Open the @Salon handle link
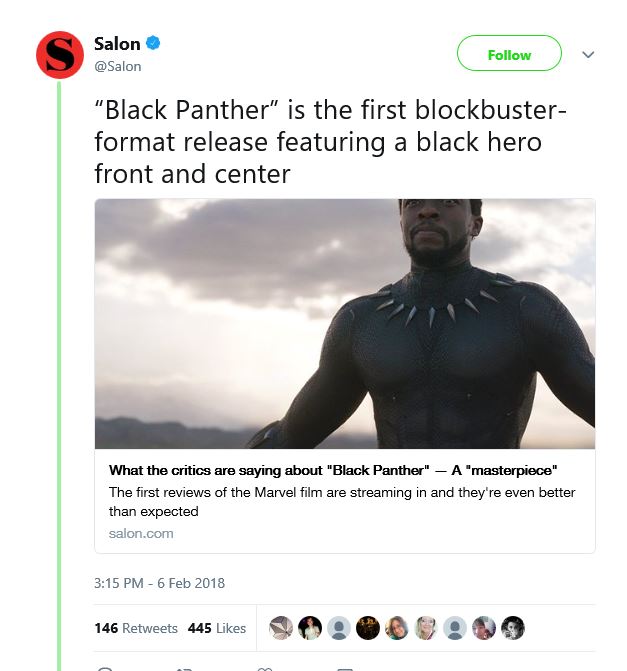This screenshot has width=627, height=671. click(x=118, y=66)
